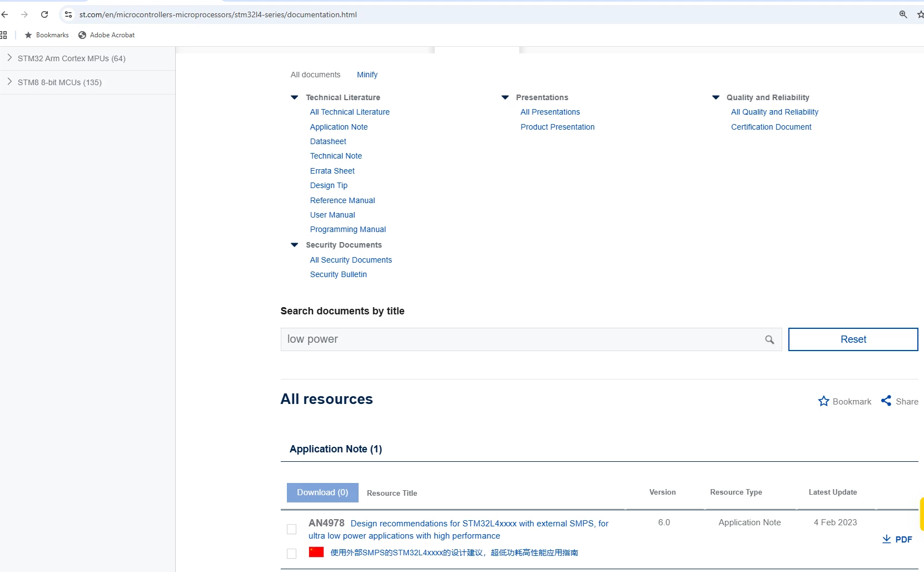Open the Bookmarks folder in bookmarks bar
Image resolution: width=924 pixels, height=572 pixels.
[x=47, y=35]
